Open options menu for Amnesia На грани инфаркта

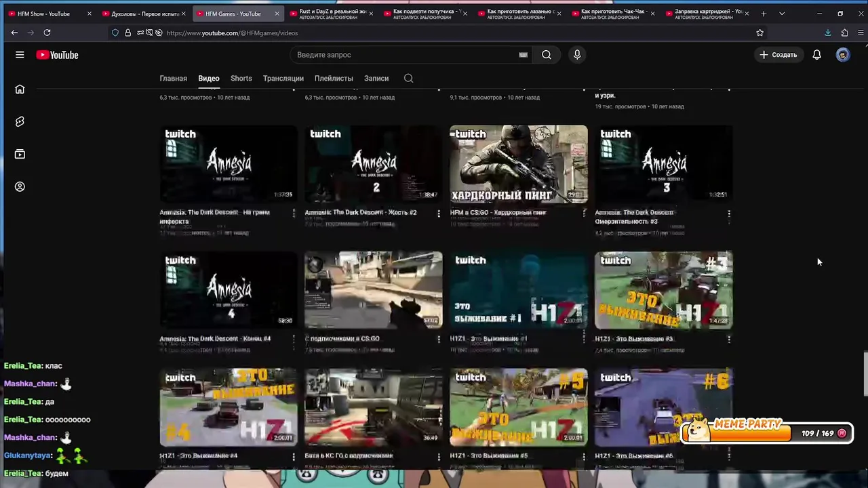pos(294,213)
